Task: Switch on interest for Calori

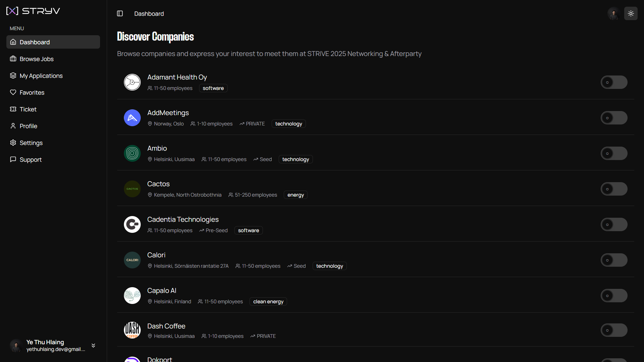Action: 614,260
